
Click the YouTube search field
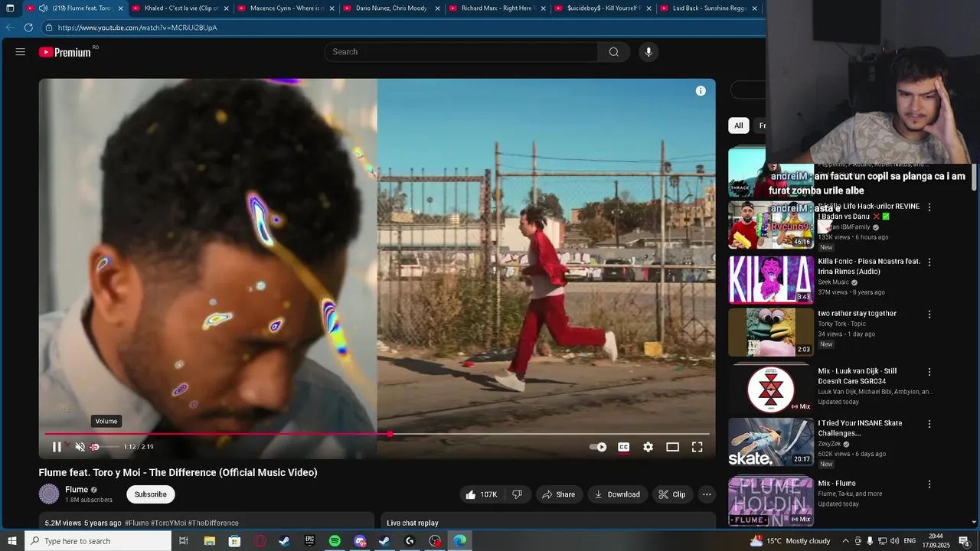[x=462, y=52]
